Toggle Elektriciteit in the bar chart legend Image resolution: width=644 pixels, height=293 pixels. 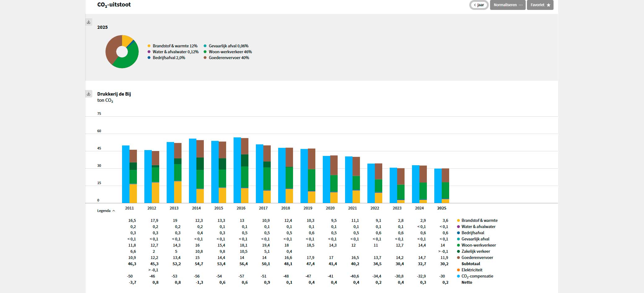click(x=470, y=270)
